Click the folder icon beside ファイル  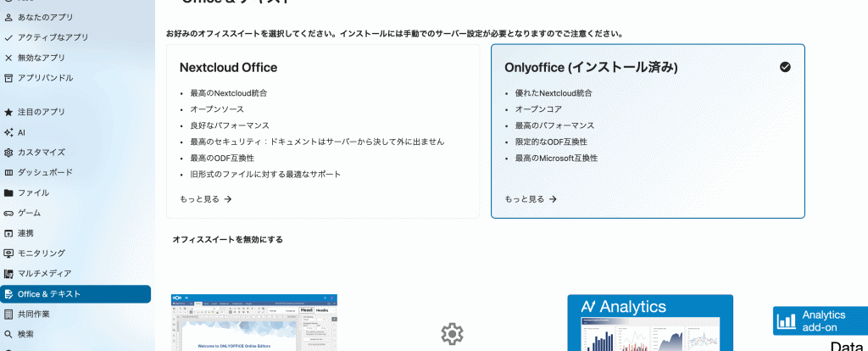pos(8,192)
